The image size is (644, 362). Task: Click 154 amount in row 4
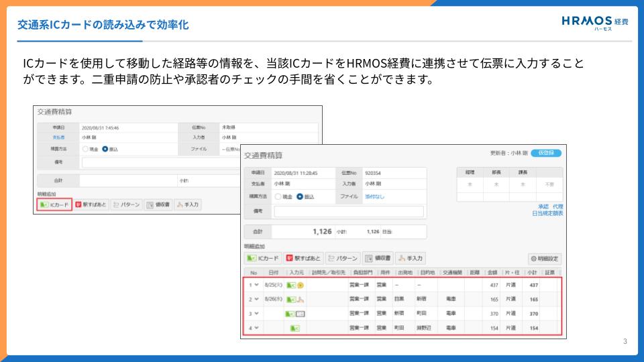[494, 328]
